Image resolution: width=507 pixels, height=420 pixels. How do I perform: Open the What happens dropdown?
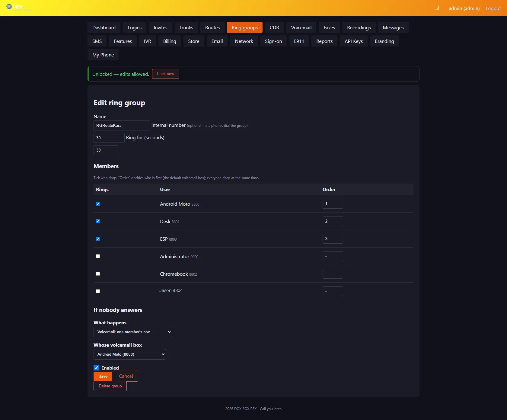133,332
